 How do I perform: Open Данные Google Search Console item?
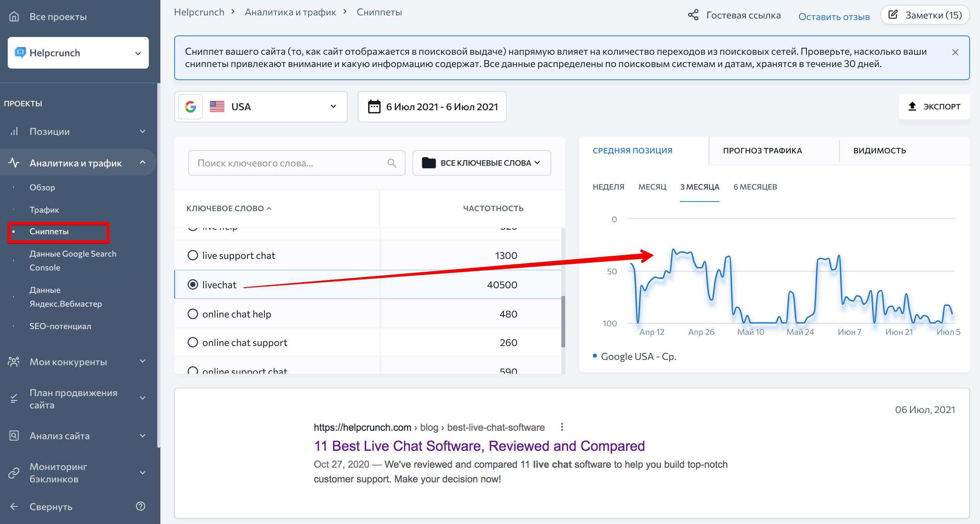pyautogui.click(x=73, y=260)
